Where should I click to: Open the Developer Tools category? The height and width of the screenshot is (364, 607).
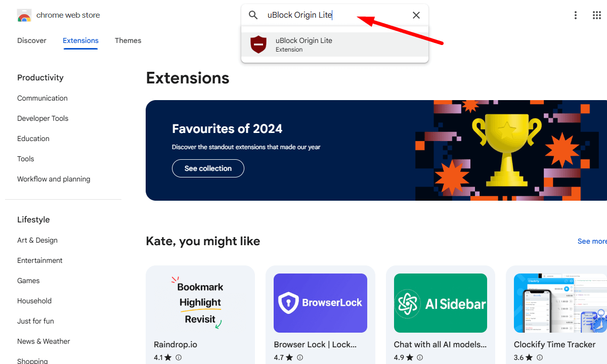click(x=42, y=118)
